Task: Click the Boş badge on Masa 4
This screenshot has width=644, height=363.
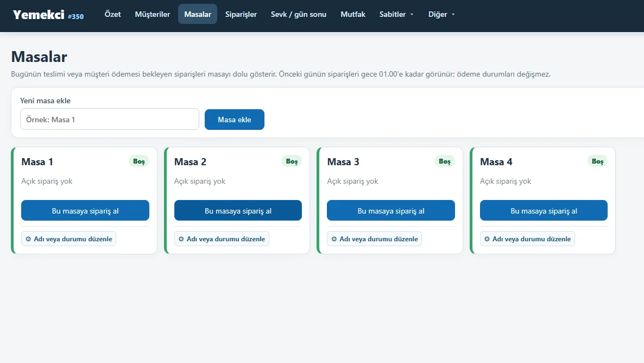Action: (598, 161)
